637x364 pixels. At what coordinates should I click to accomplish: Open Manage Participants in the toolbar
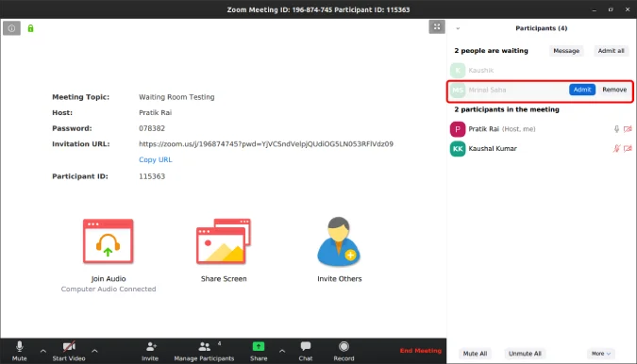pos(204,352)
